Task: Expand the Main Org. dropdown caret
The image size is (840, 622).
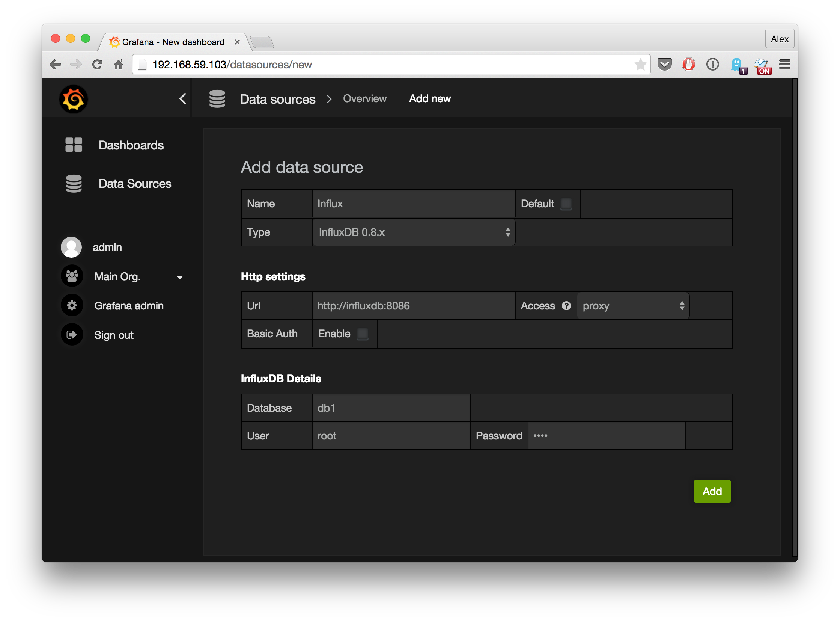Action: (x=179, y=278)
